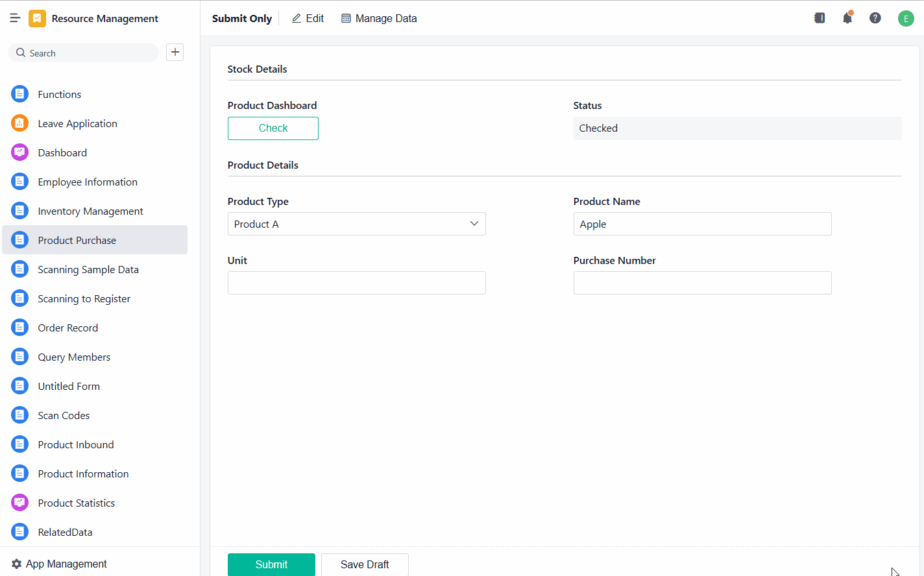The width and height of the screenshot is (924, 576).
Task: Click the Resource Management app logo icon
Action: click(37, 18)
